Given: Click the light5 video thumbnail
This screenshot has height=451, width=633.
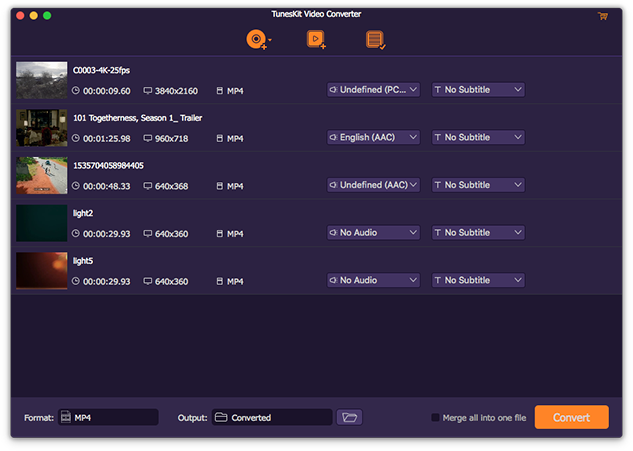Looking at the screenshot, I should click(42, 271).
